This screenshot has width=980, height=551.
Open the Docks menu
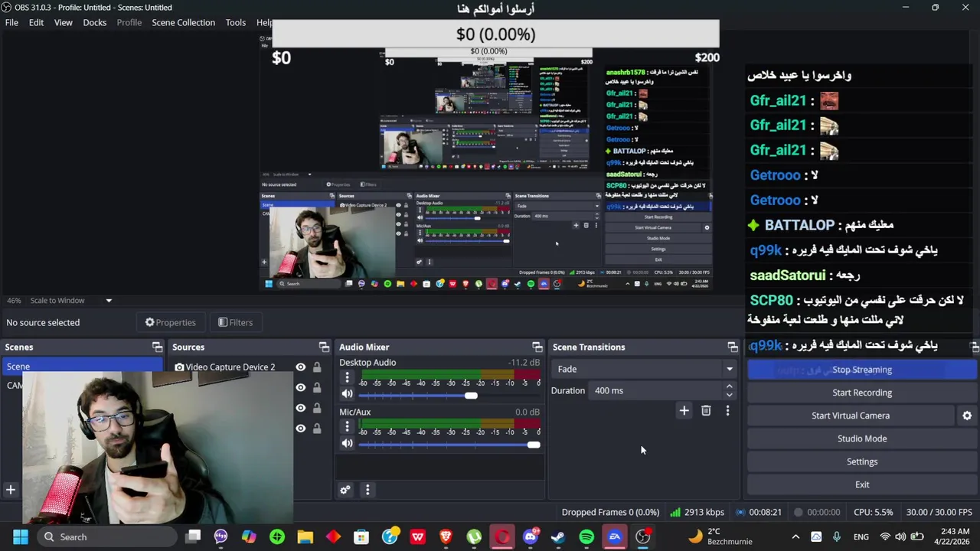click(95, 22)
